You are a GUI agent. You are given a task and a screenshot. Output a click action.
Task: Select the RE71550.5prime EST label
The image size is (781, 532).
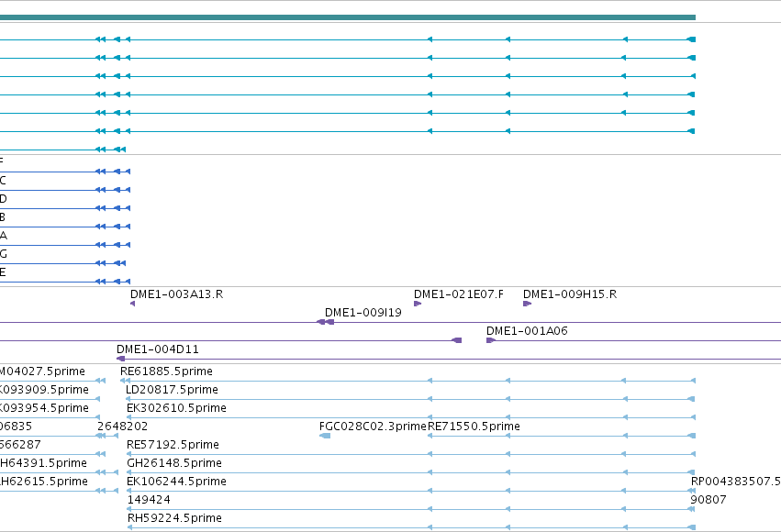click(x=474, y=427)
